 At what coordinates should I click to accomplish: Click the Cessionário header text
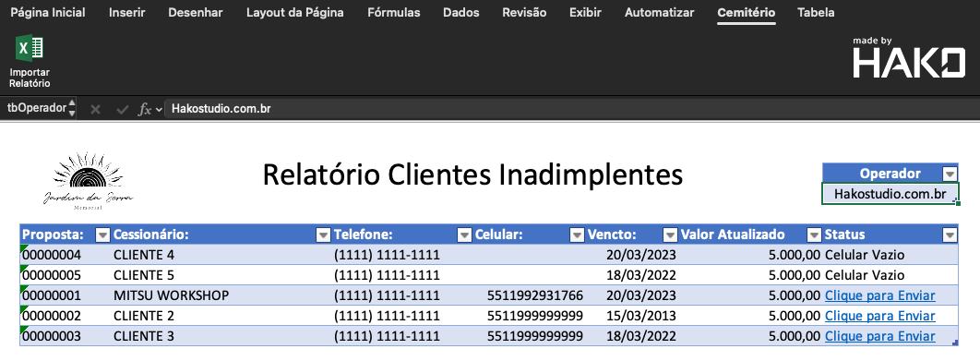[x=150, y=235]
